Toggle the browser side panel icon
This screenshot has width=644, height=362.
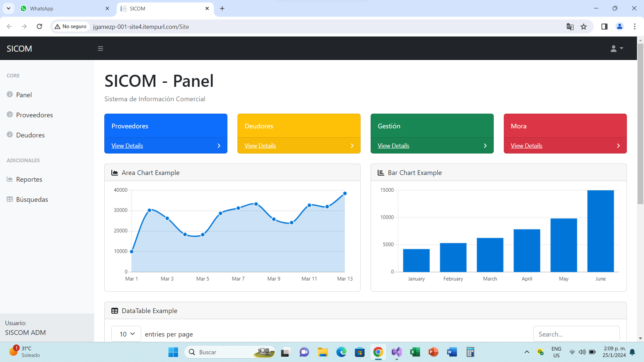click(604, 26)
